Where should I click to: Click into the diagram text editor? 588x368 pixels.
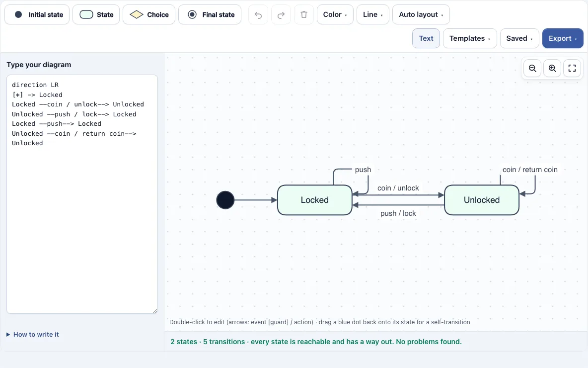82,194
